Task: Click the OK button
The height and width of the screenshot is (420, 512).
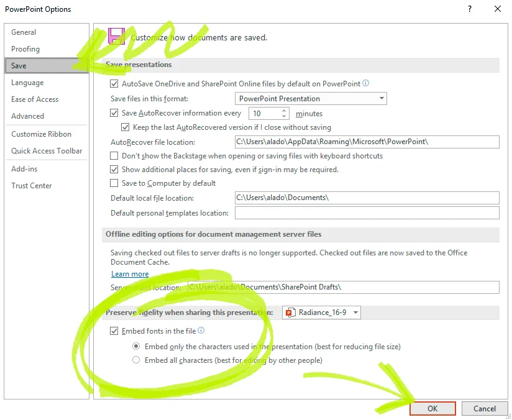Action: click(x=432, y=409)
